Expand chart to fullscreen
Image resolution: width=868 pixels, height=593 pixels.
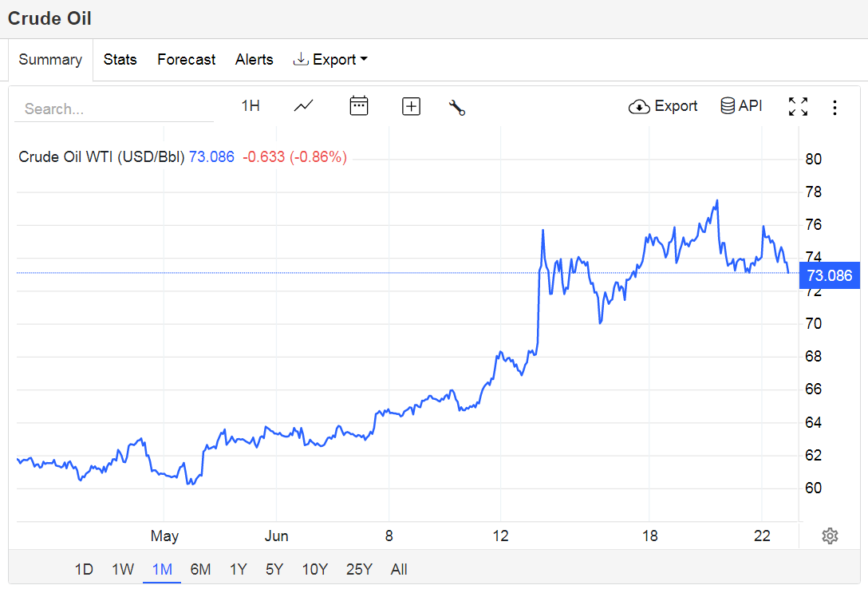pos(799,106)
